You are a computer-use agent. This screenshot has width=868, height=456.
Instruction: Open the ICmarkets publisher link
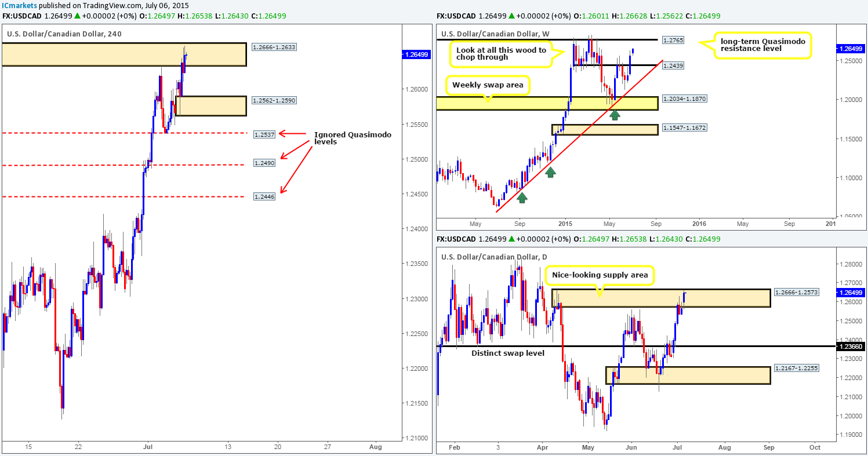[19, 5]
